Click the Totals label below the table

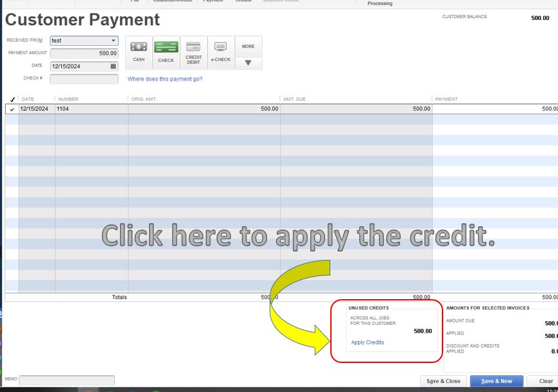(x=119, y=297)
